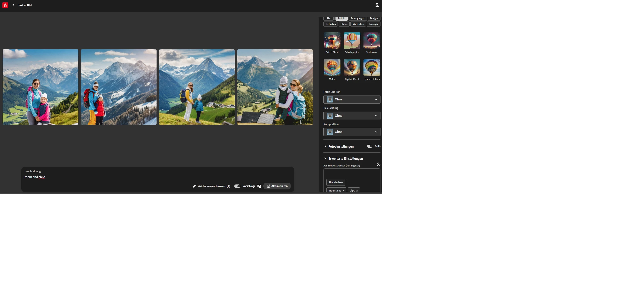Choose the Synthwave style thumbnail
The image size is (644, 300).
[372, 41]
